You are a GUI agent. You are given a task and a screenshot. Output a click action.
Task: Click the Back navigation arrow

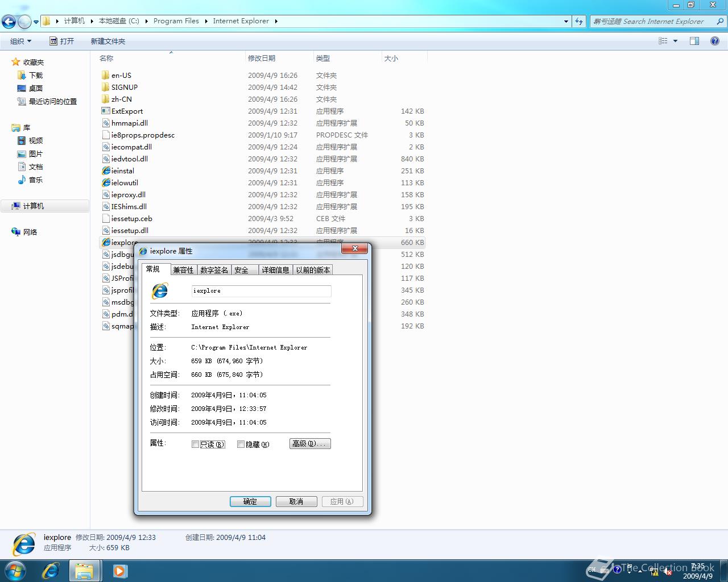pyautogui.click(x=9, y=22)
